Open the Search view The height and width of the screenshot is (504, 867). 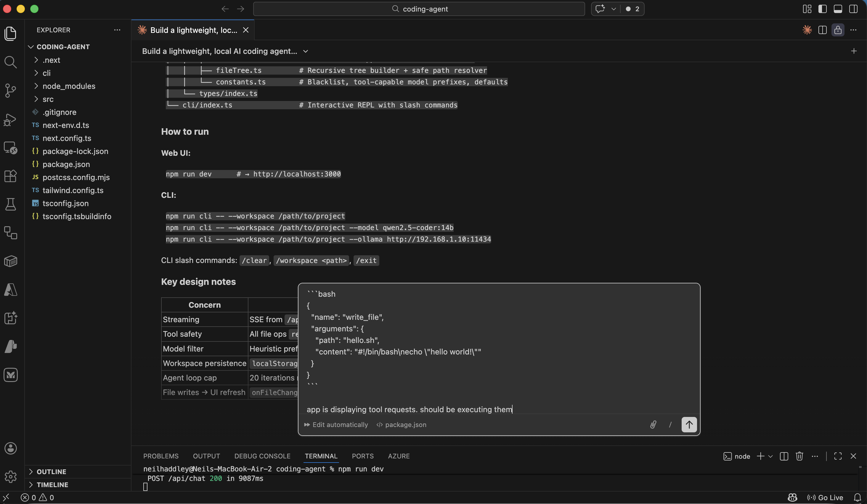coord(10,62)
